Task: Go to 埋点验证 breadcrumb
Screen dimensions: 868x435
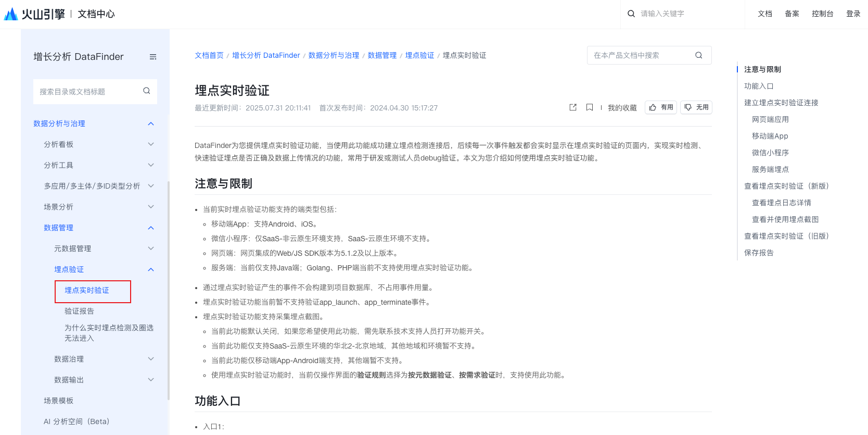Action: point(420,55)
